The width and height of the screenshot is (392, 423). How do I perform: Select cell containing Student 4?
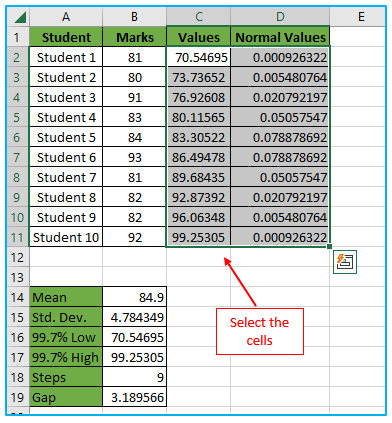(x=66, y=117)
